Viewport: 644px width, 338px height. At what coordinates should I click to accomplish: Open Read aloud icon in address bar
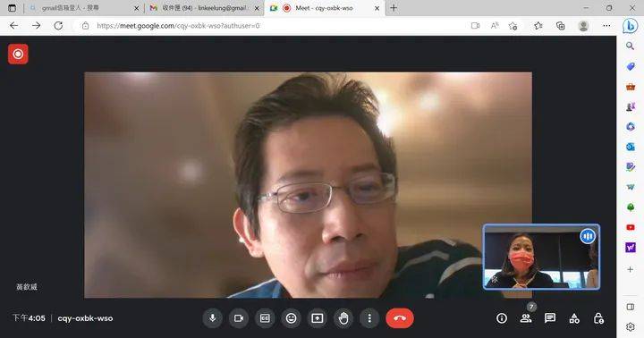click(x=495, y=25)
